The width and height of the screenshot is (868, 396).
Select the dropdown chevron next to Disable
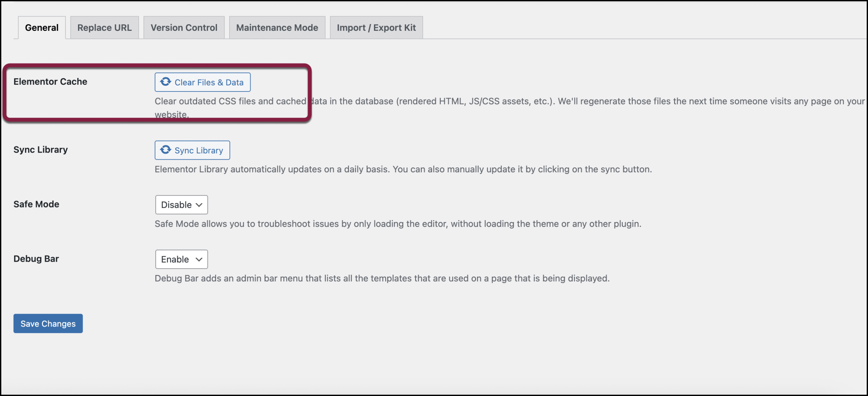(200, 205)
